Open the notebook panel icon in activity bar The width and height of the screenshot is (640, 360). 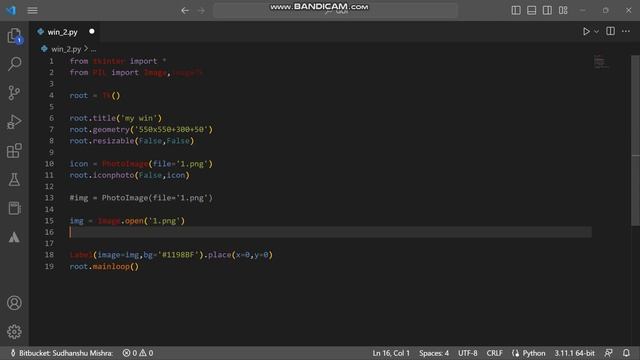[14, 208]
